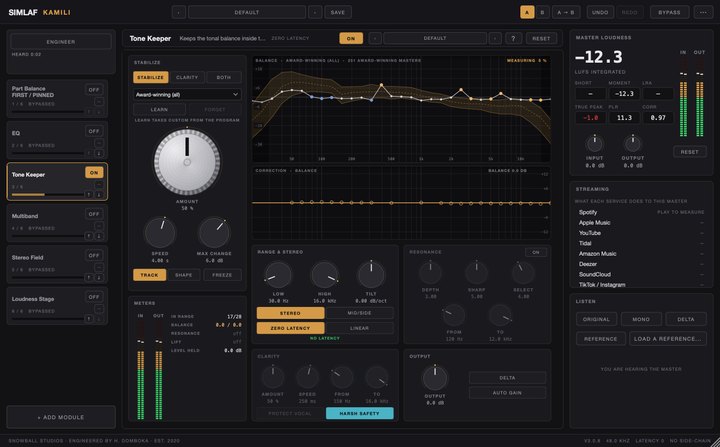Image resolution: width=720 pixels, height=447 pixels.
Task: Click the BYPASS button
Action: 669,12
